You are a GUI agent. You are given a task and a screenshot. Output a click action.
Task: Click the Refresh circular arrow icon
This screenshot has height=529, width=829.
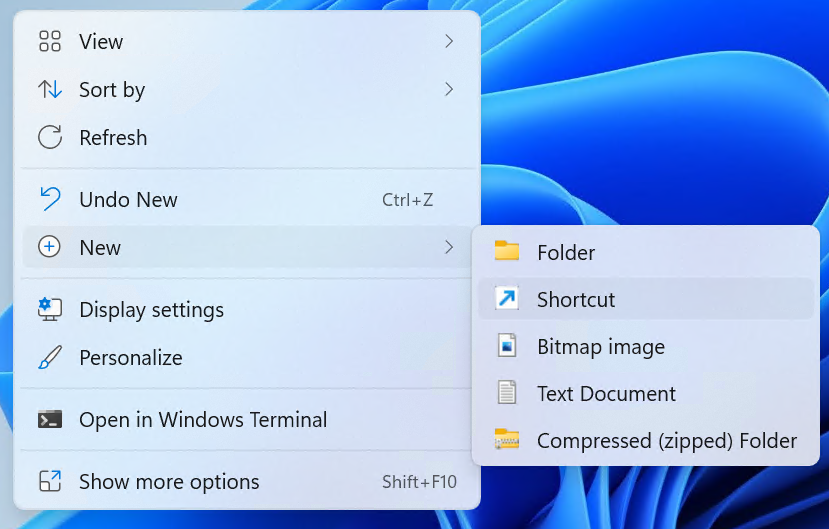coord(50,138)
